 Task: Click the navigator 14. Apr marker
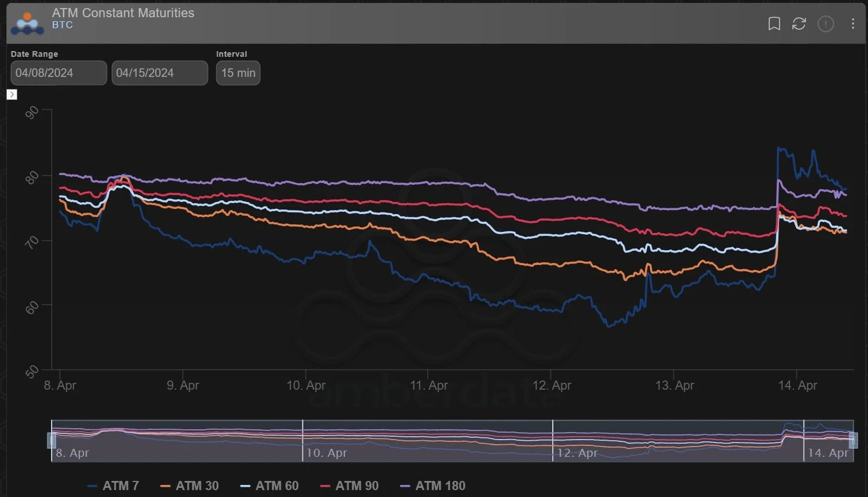coord(828,453)
